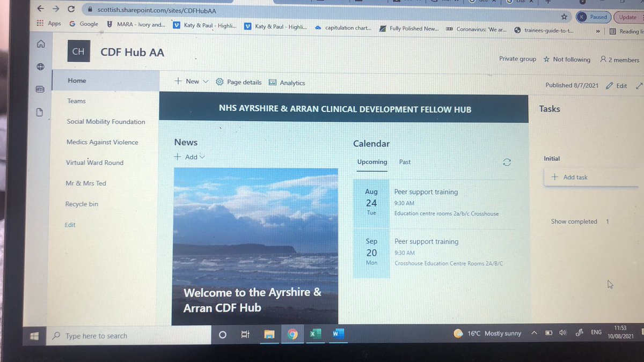Show more bookmarks chevron

(x=598, y=31)
